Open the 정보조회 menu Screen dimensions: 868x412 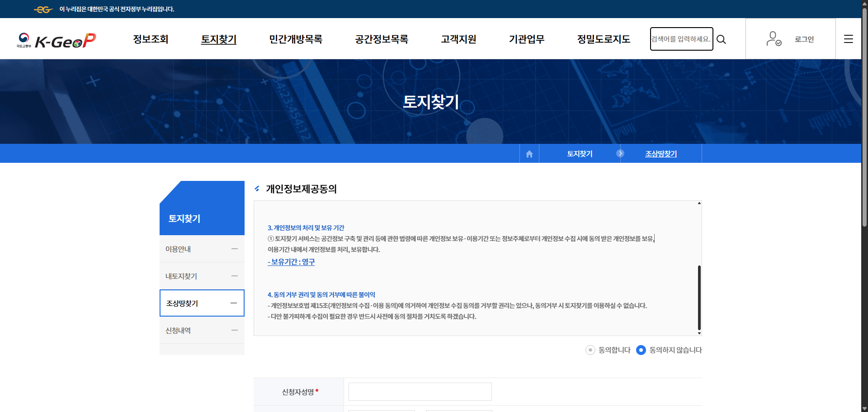(x=151, y=39)
